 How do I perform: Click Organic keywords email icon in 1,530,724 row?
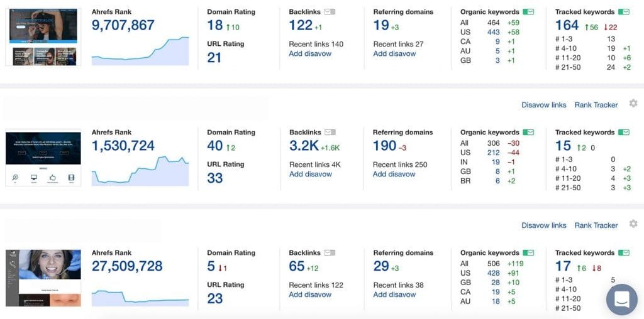tap(528, 132)
